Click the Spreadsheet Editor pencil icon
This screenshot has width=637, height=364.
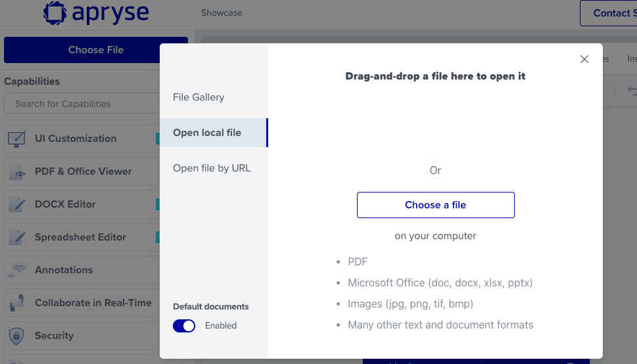16,237
